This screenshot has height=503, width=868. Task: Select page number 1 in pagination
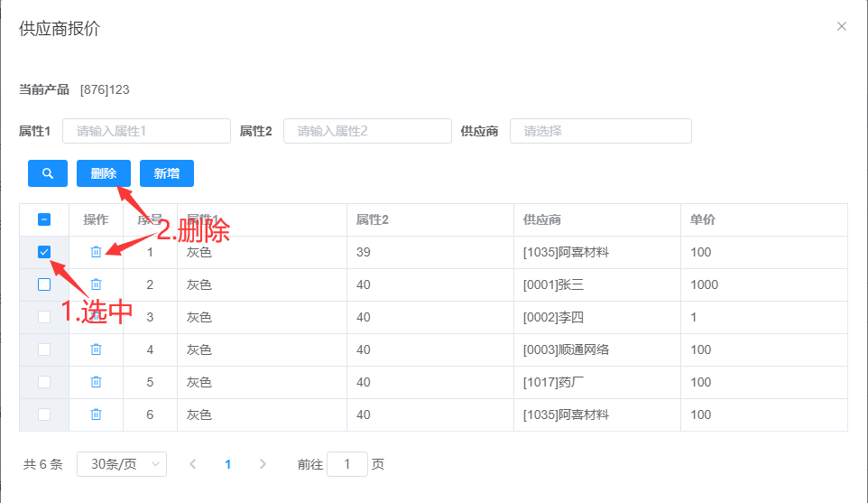228,464
